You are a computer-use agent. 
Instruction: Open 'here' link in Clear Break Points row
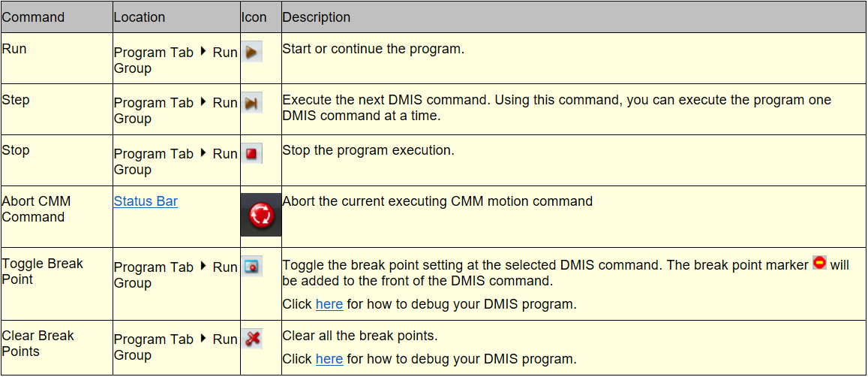point(329,359)
